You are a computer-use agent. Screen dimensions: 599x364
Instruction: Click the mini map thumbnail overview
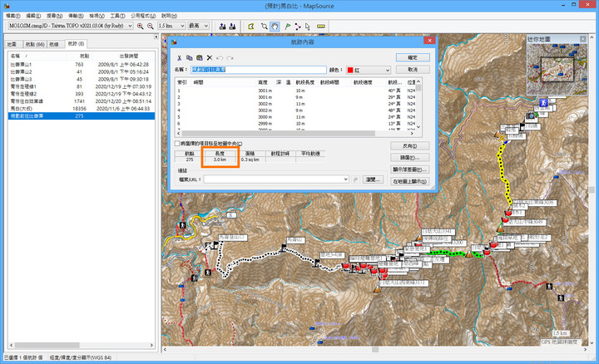(x=557, y=69)
